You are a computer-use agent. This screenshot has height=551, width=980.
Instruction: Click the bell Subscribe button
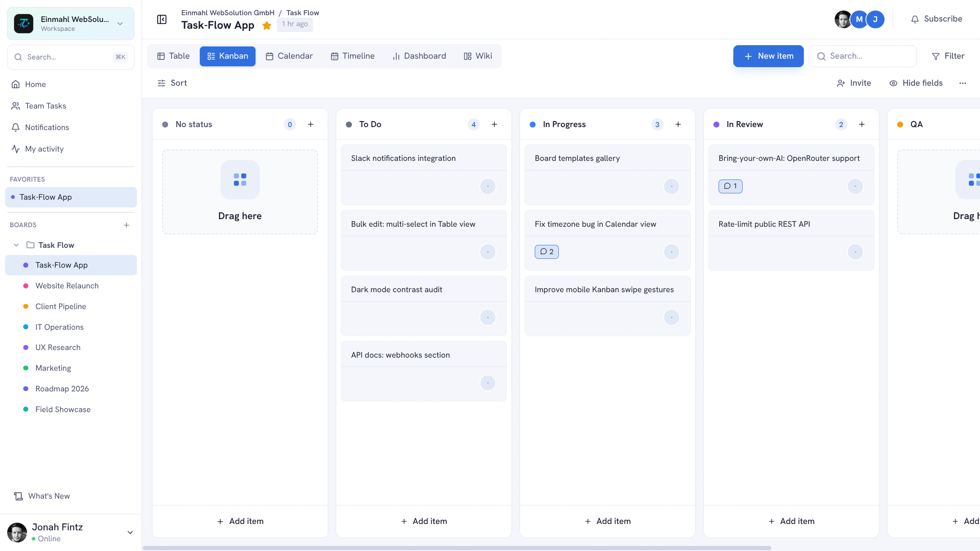point(936,19)
